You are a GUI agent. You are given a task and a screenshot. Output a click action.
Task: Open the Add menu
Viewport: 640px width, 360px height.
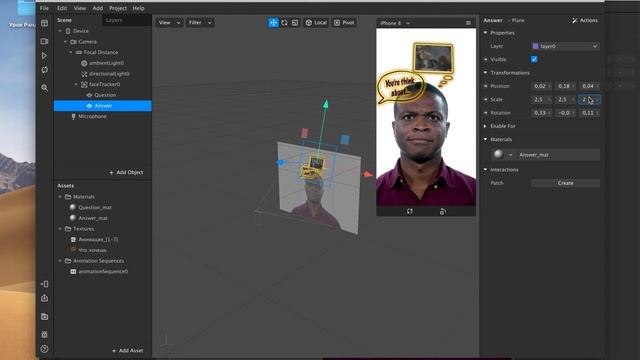[98, 8]
